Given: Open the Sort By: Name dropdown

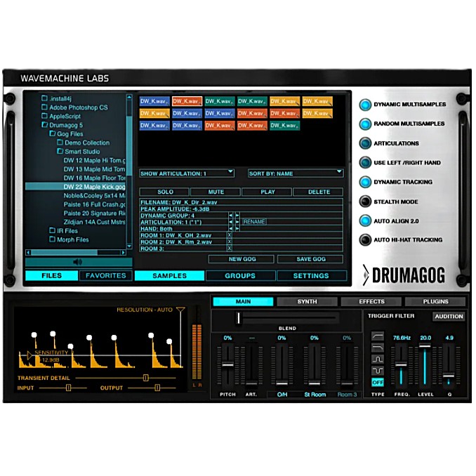Looking at the screenshot, I should [x=296, y=173].
